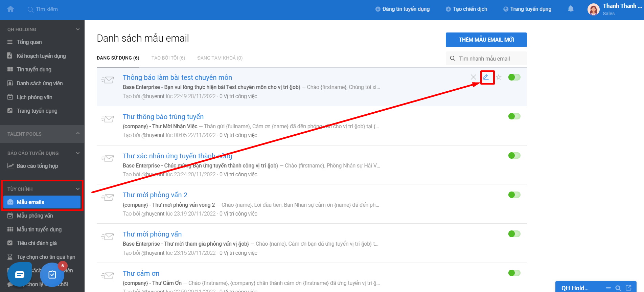
Task: Select Mẫu emails in sidebar
Action: click(42, 202)
